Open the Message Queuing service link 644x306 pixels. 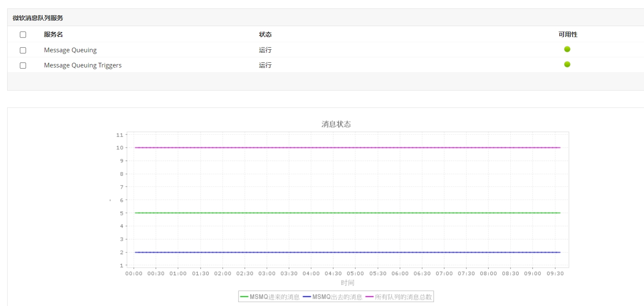click(x=70, y=50)
